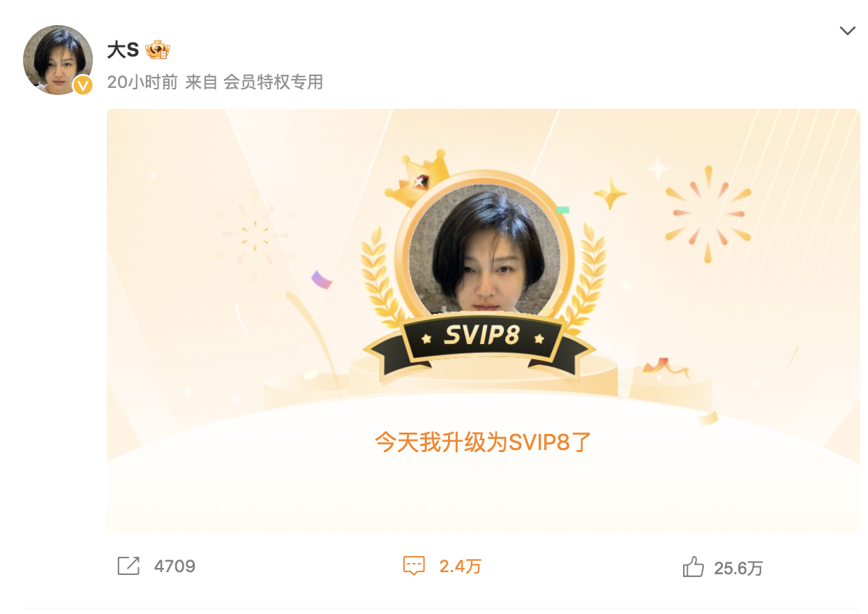
Task: Click the gold four-point sparkle star
Action: pos(610,193)
